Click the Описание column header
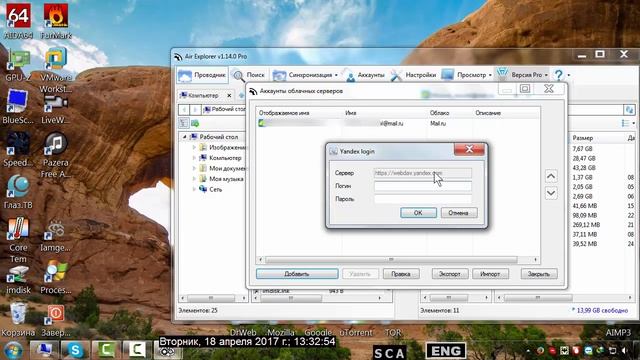This screenshot has height=360, width=640. (488, 113)
